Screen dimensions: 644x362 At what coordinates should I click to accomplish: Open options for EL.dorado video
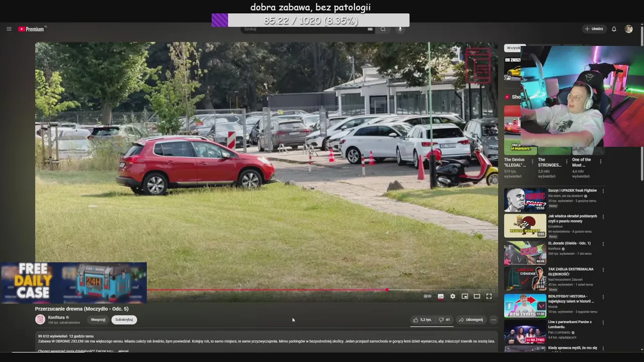pyautogui.click(x=603, y=244)
